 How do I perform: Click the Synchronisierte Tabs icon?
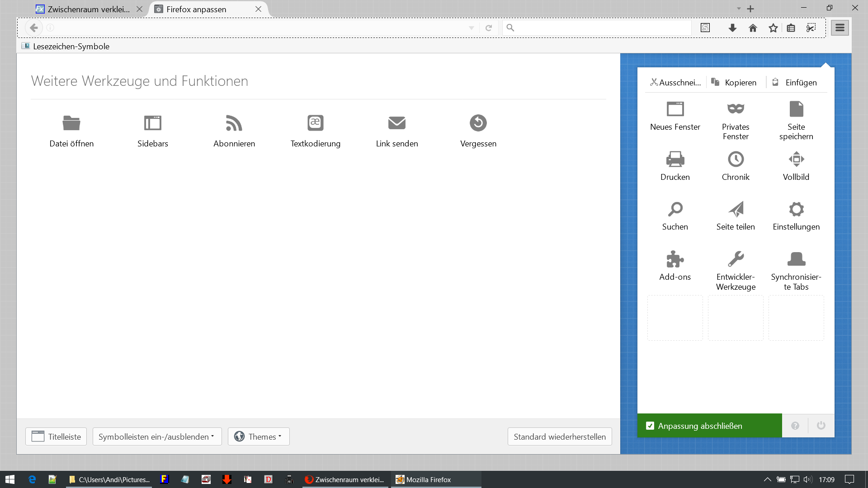(x=796, y=259)
